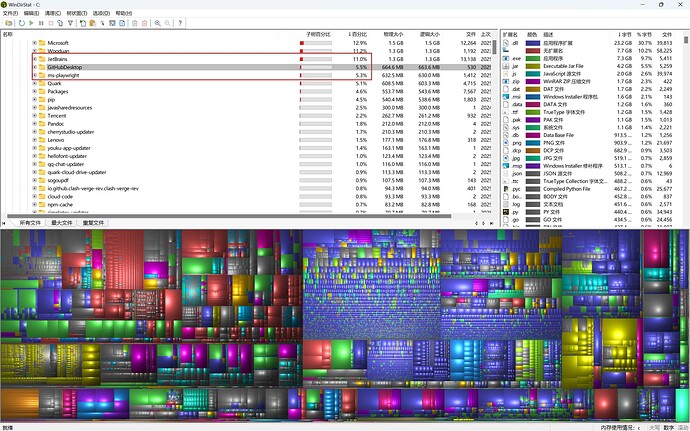This screenshot has height=431, width=690.
Task: Click the .dll extension color swatch
Action: pyautogui.click(x=533, y=43)
